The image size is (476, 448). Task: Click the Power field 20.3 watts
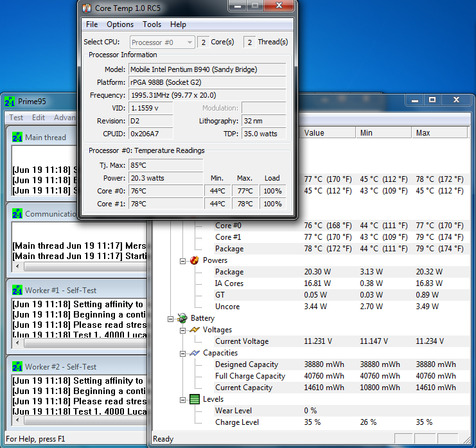point(166,178)
